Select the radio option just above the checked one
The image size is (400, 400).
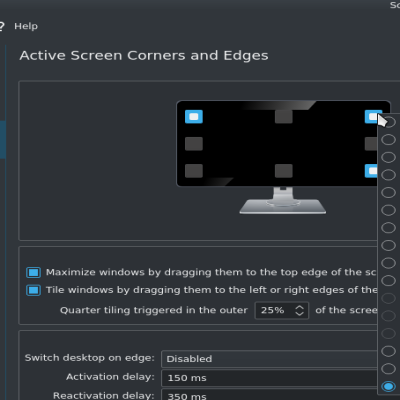pos(388,369)
